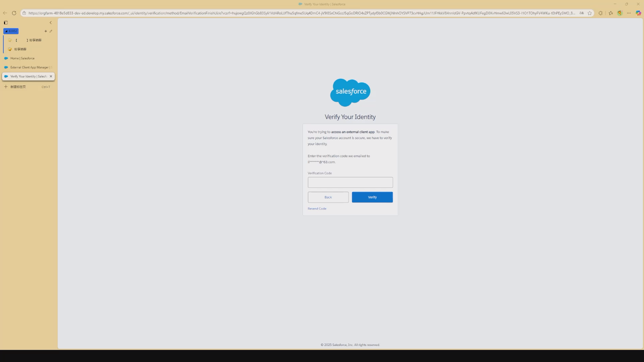The width and height of the screenshot is (644, 362).
Task: Restore down the browser window
Action: click(626, 4)
